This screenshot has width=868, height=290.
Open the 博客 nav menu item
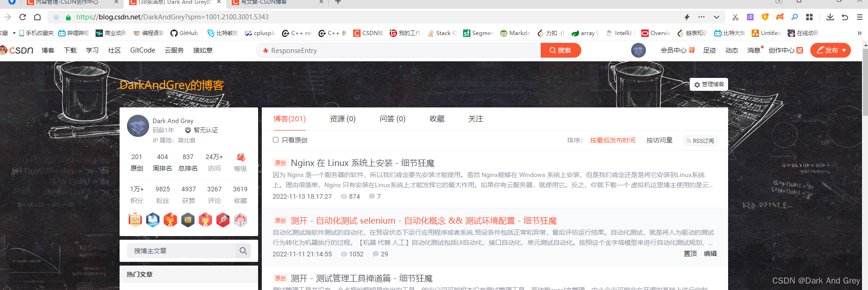(48, 50)
